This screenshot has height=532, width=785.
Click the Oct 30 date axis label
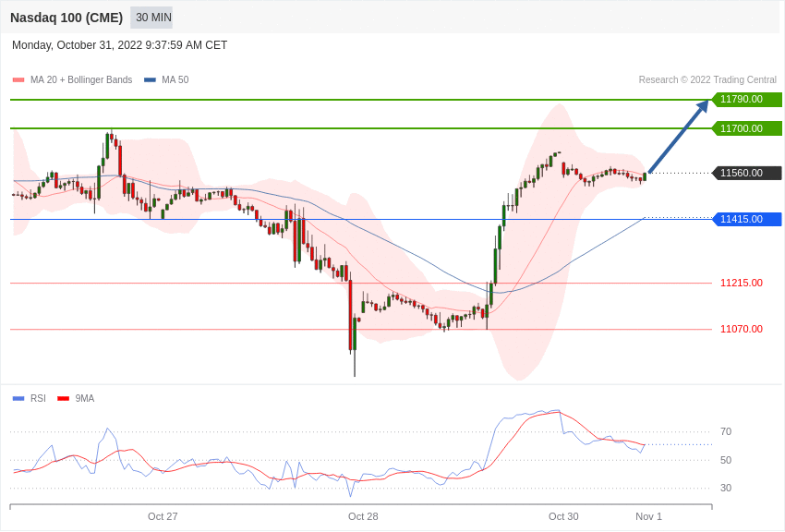click(x=563, y=516)
